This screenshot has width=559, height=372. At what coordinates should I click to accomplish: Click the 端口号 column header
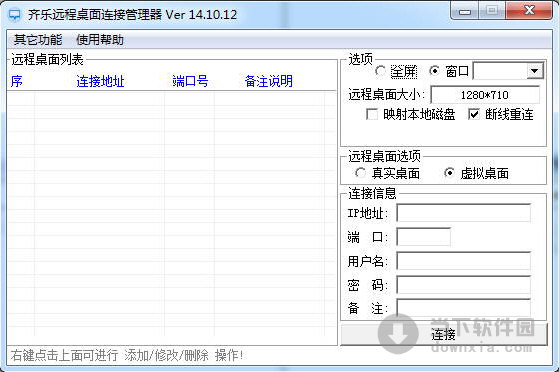point(190,81)
